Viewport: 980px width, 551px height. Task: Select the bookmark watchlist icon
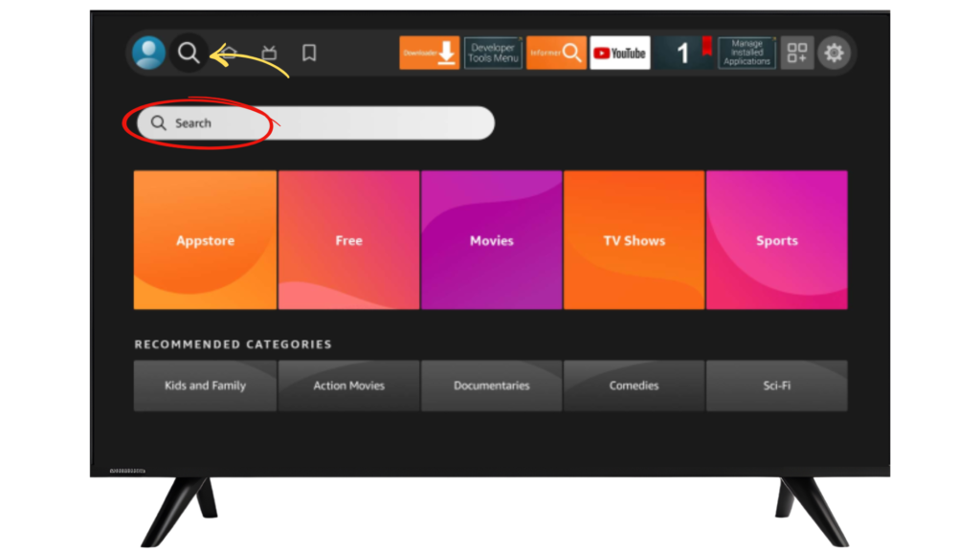(x=308, y=54)
